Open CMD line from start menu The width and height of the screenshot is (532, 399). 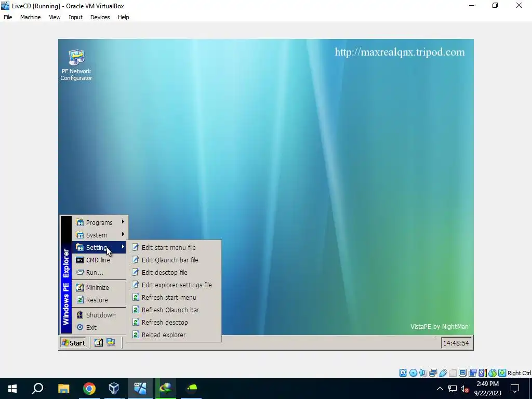[x=100, y=260]
